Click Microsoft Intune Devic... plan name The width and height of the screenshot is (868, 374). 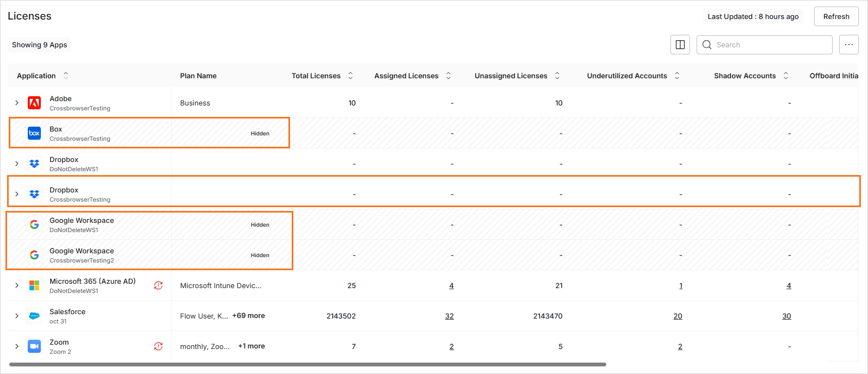coord(220,285)
